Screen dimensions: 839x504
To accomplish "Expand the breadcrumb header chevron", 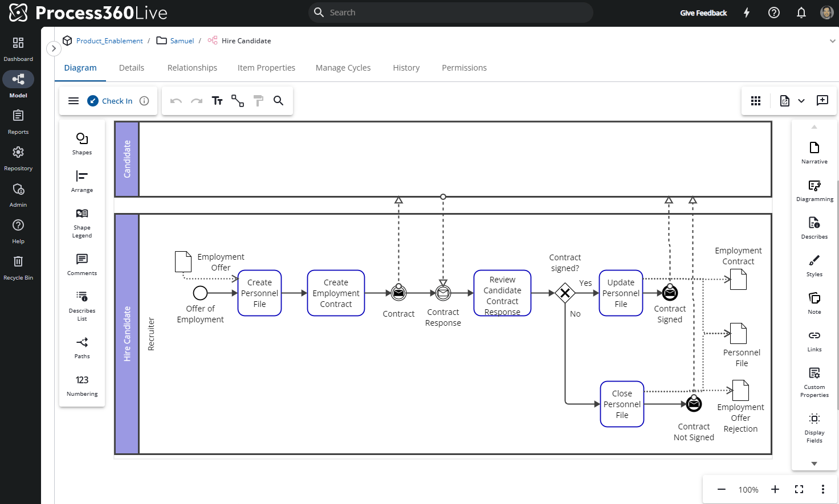I will 832,41.
